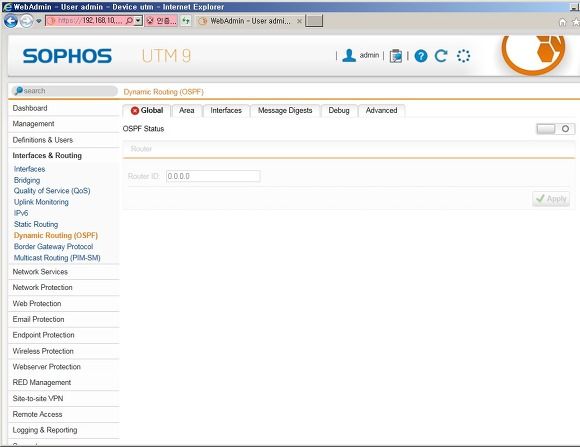
Task: Open Quality of Service (QoS) link
Action: [52, 191]
